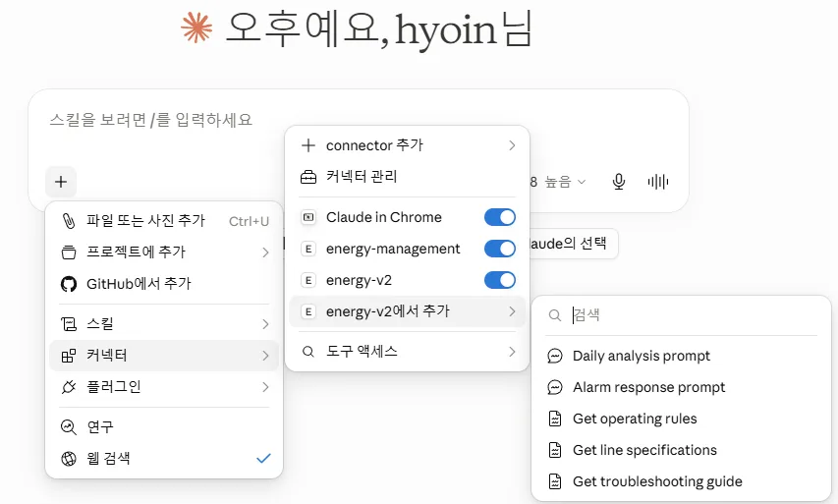Viewport: 838px width, 504px height.
Task: Click the Ctrl+U shortcut label
Action: click(x=249, y=221)
